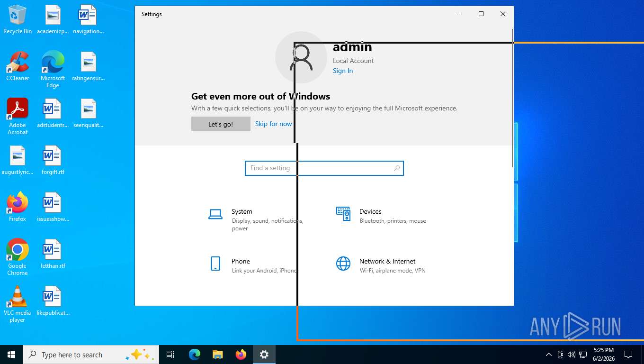Launch Edge from the taskbar
The image size is (644, 364).
click(195, 355)
